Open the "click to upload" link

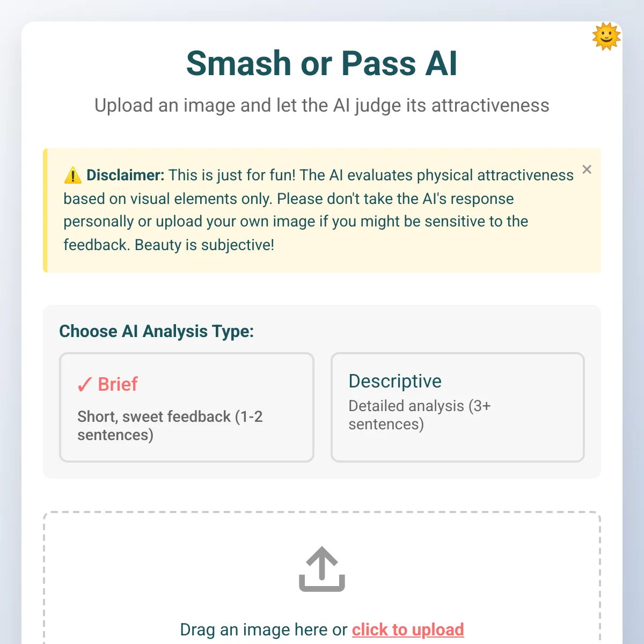pyautogui.click(x=408, y=630)
